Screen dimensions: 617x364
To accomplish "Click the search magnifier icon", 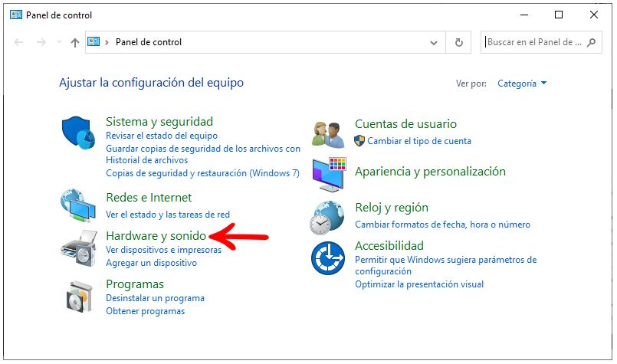I will click(x=591, y=42).
